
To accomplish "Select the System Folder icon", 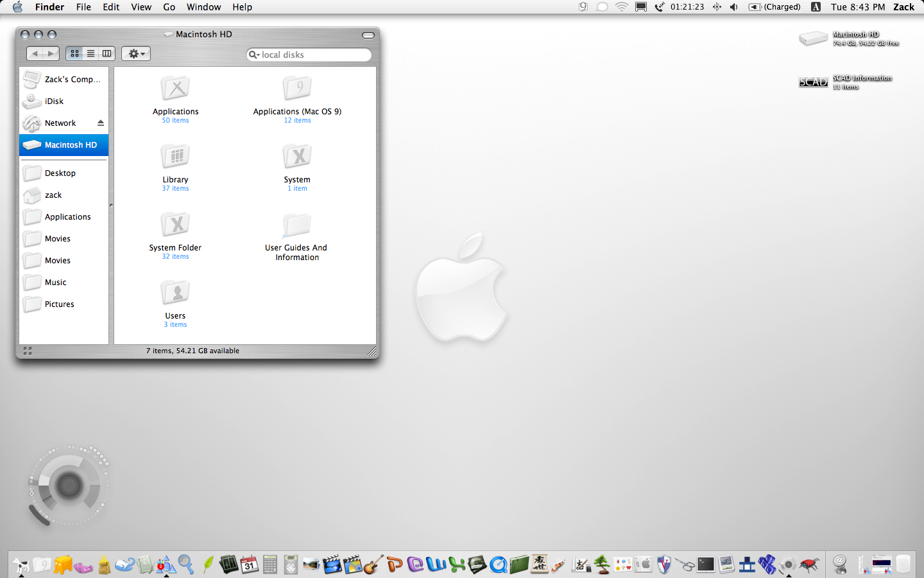I will (x=175, y=225).
